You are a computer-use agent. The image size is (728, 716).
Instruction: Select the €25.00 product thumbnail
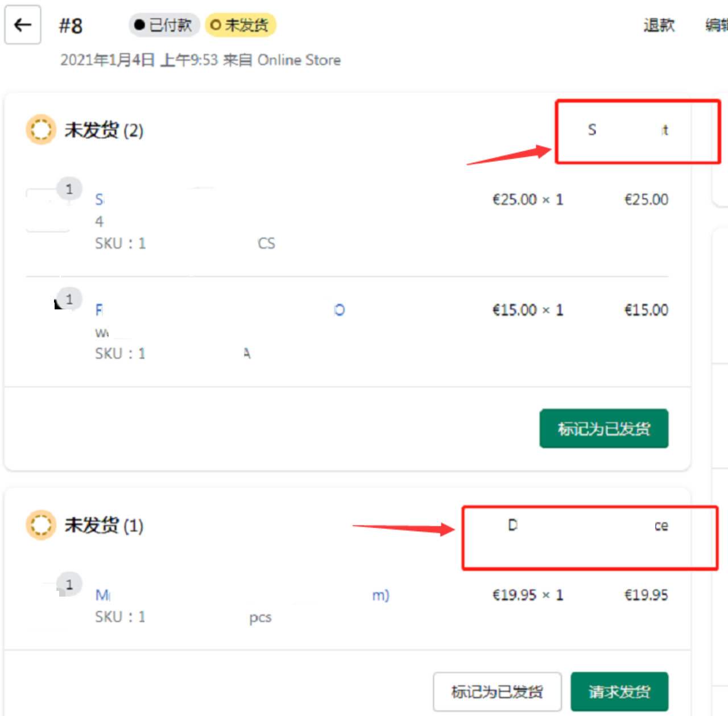click(x=48, y=210)
